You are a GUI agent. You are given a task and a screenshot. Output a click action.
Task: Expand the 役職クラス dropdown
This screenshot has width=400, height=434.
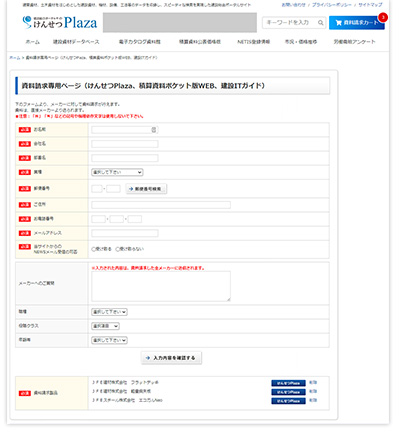(105, 326)
